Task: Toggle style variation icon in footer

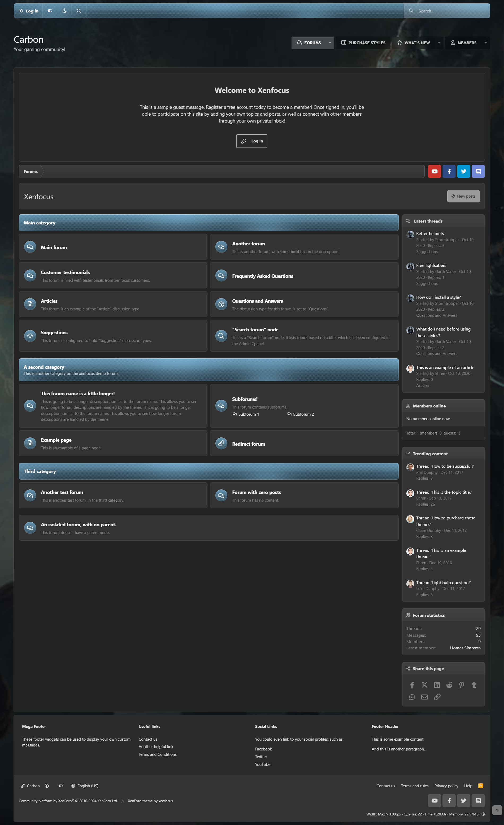Action: pos(47,786)
